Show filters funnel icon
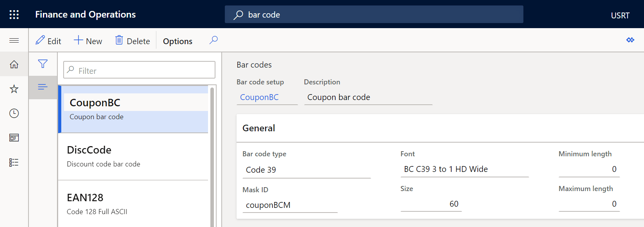The image size is (644, 227). [43, 64]
